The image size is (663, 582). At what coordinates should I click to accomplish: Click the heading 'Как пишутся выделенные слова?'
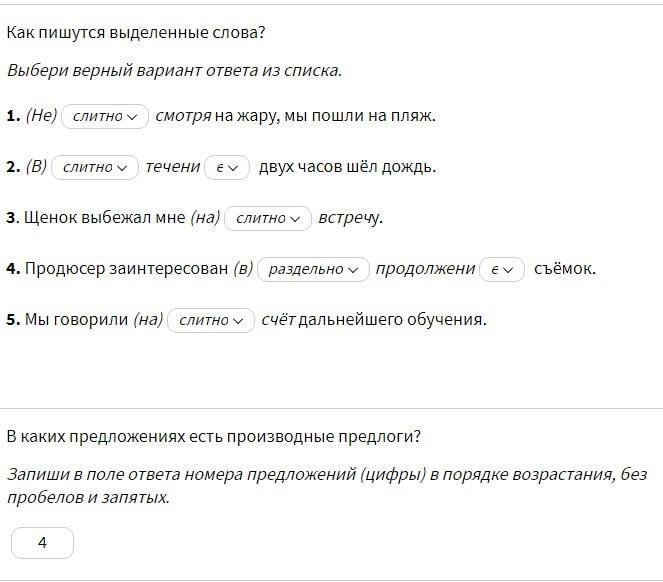pos(136,33)
